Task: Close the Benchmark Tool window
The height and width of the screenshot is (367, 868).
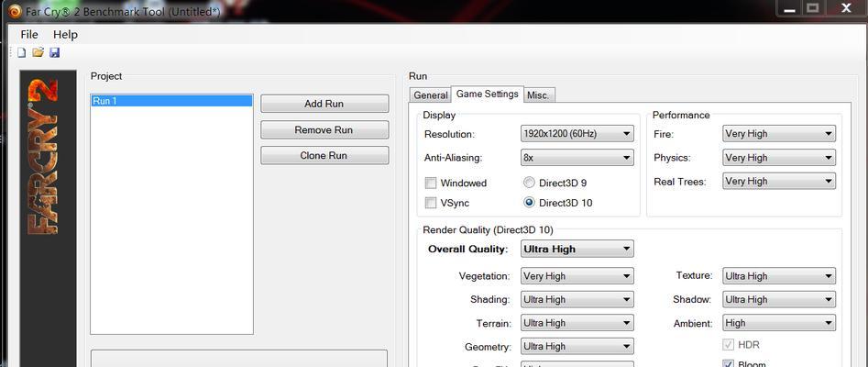Action: coord(846,8)
